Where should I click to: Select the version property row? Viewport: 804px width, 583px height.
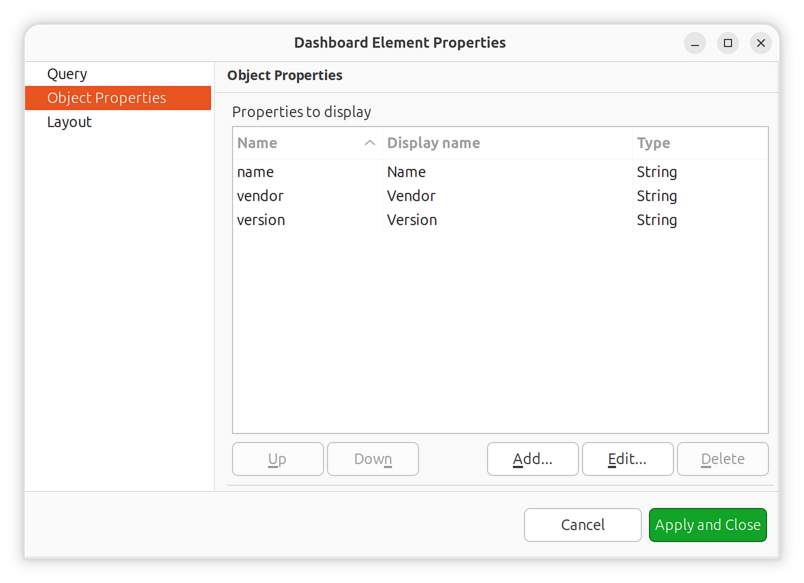pyautogui.click(x=261, y=219)
